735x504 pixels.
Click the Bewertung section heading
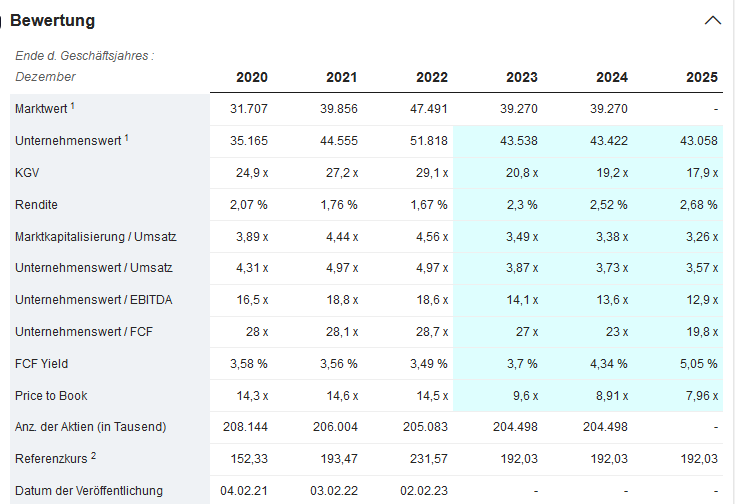click(x=52, y=20)
